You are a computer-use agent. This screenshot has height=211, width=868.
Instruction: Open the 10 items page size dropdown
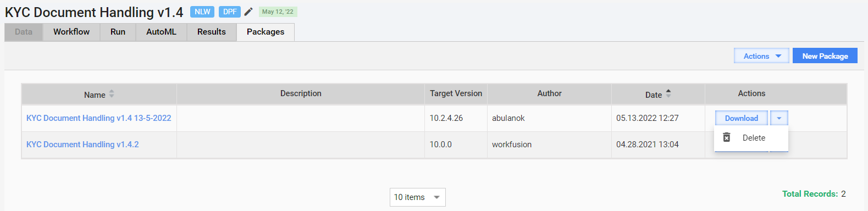(418, 197)
